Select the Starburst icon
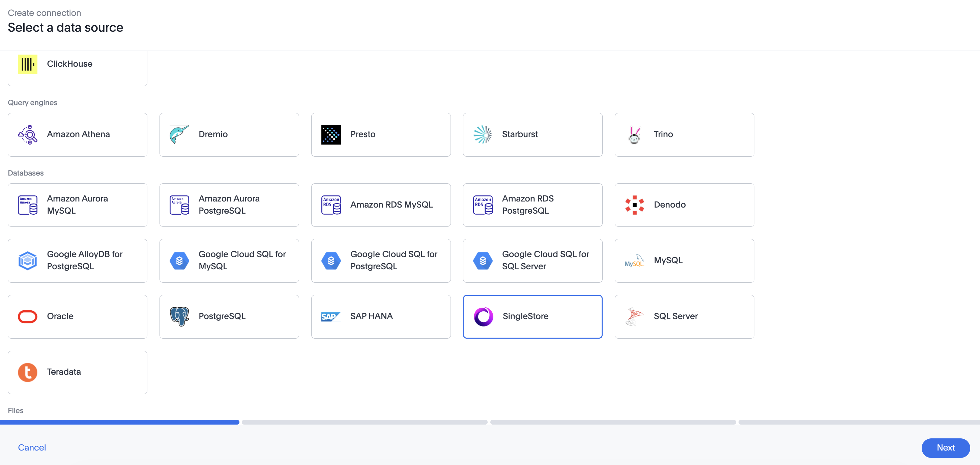 click(x=482, y=134)
